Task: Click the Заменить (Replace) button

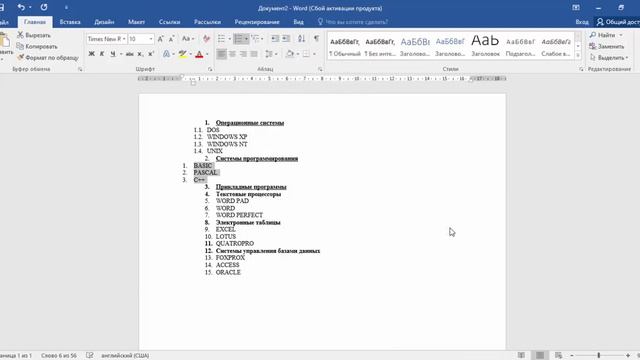Action: 607,47
